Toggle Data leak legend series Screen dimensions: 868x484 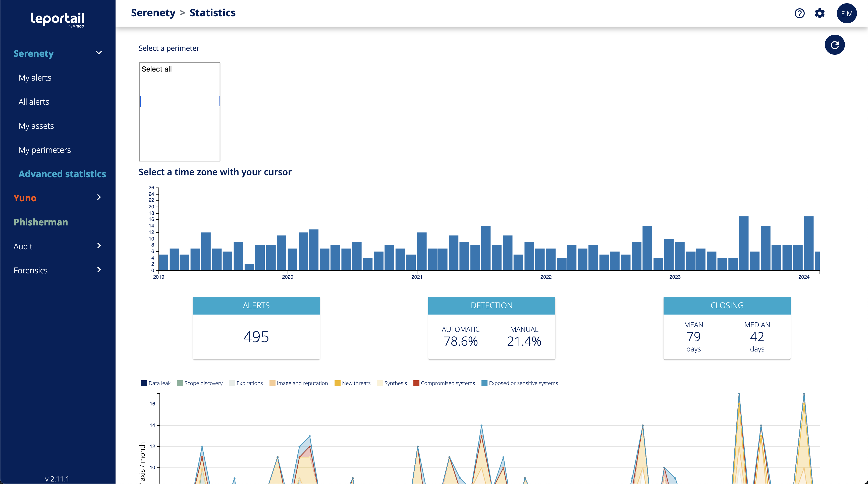(156, 383)
